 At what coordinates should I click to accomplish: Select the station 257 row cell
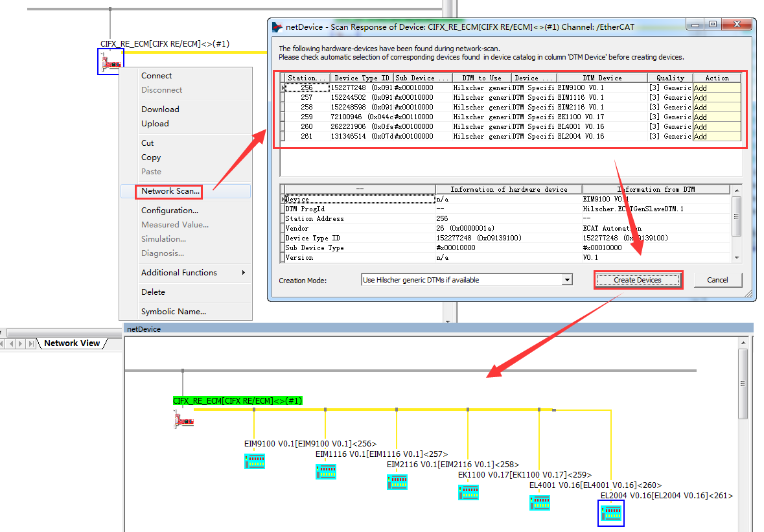point(307,97)
